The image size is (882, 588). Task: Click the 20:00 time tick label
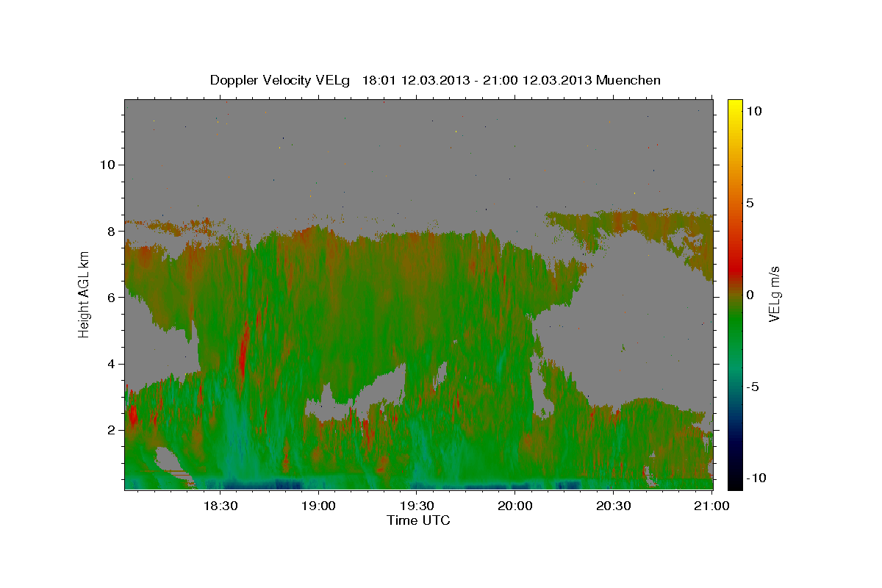pyautogui.click(x=514, y=506)
